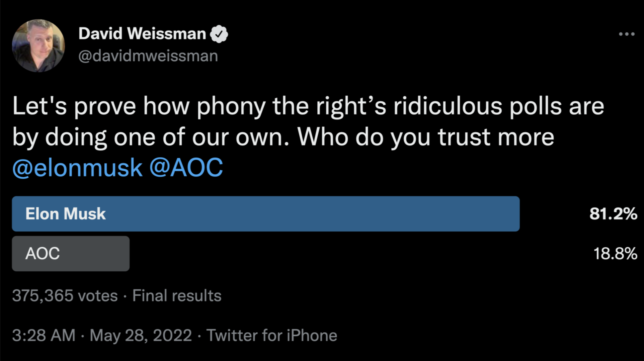Click the 375,365 votes count
644x361 pixels.
pyautogui.click(x=65, y=296)
